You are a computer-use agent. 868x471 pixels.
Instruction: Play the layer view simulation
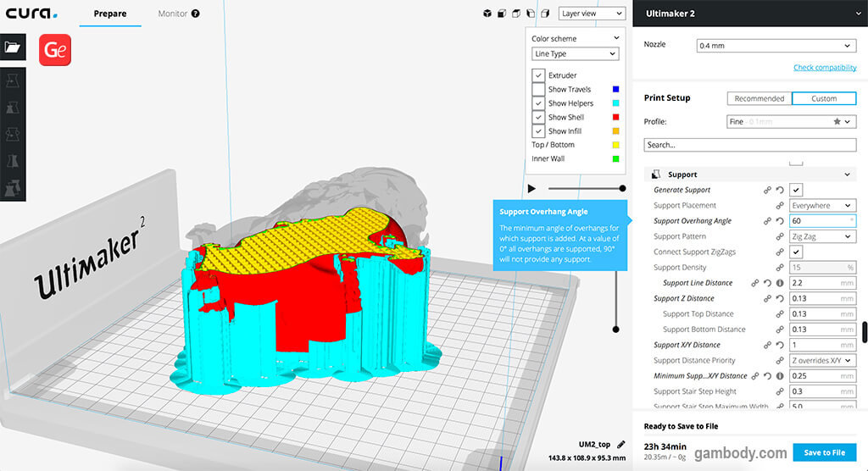tap(531, 188)
